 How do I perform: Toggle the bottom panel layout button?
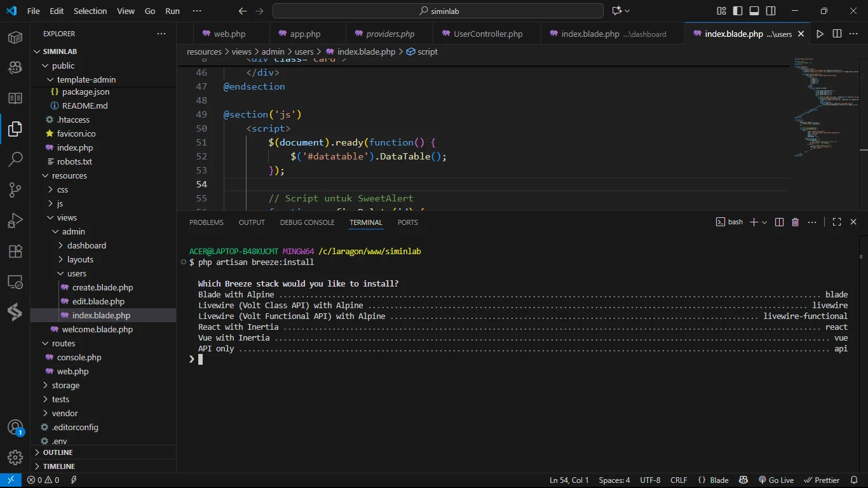[754, 11]
